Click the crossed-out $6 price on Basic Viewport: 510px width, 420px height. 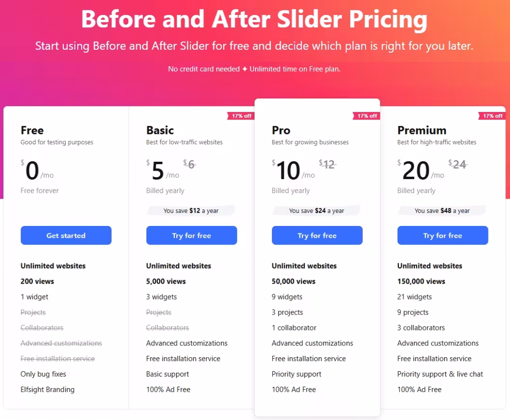(187, 164)
